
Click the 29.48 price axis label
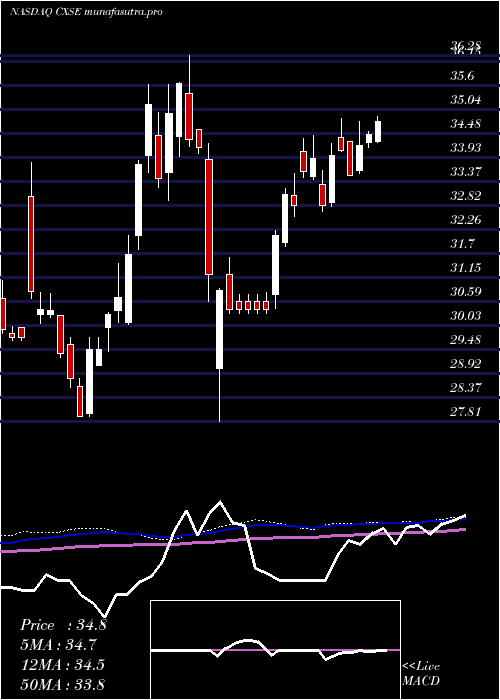(x=466, y=341)
